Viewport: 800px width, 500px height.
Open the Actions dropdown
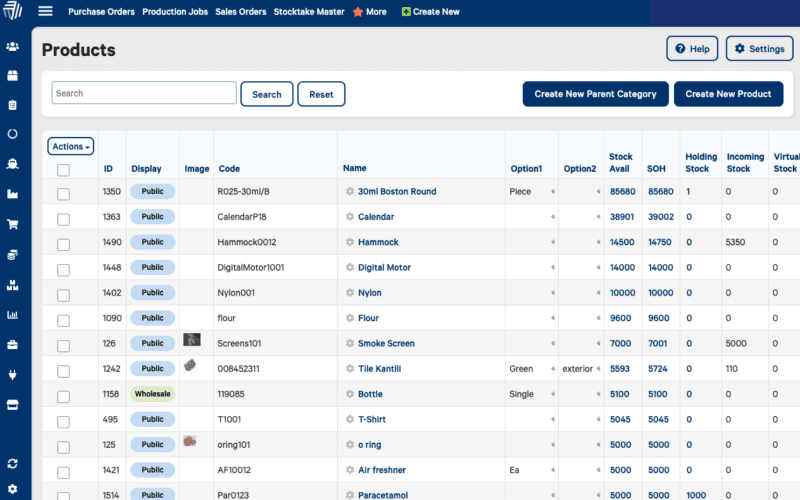point(70,146)
